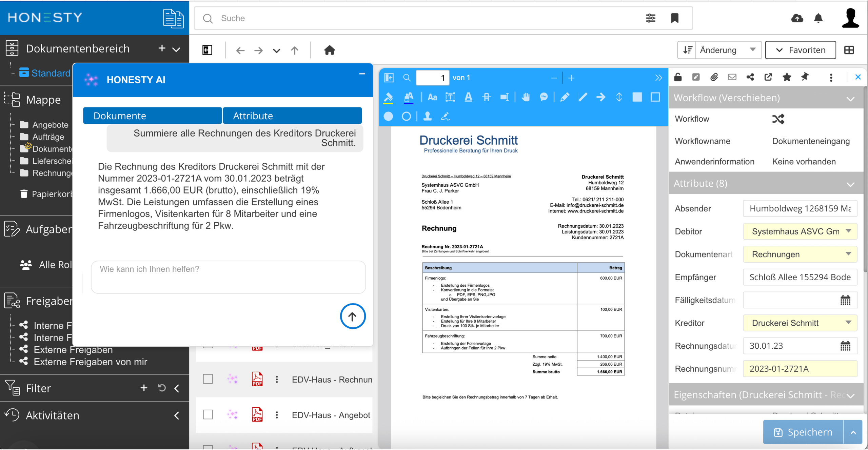Open Externe Freigaben von mir
868x450 pixels.
90,362
